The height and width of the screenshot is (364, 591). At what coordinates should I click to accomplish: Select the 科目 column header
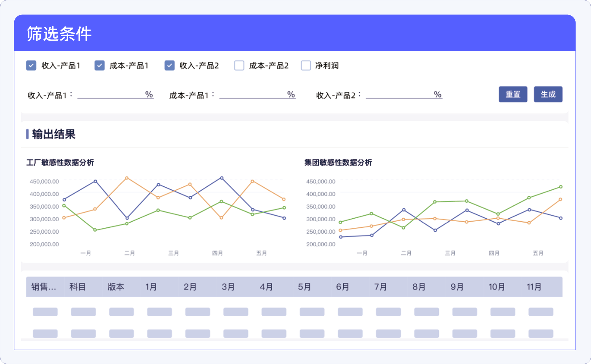(x=78, y=287)
